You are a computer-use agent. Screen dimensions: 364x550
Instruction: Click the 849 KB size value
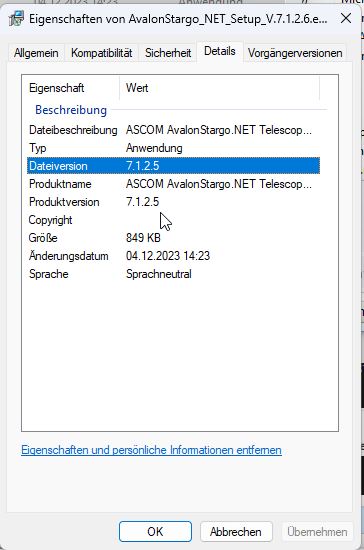click(143, 238)
